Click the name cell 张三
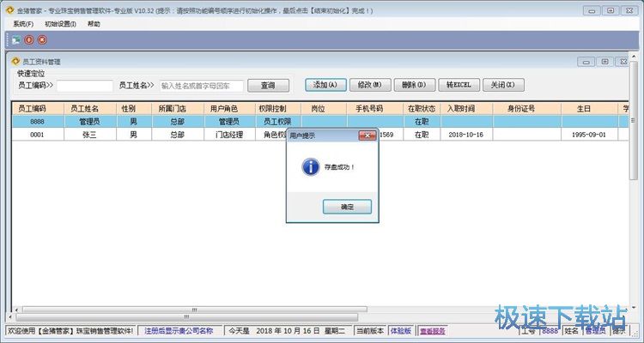Screen dimensions: 644x343 [90, 135]
